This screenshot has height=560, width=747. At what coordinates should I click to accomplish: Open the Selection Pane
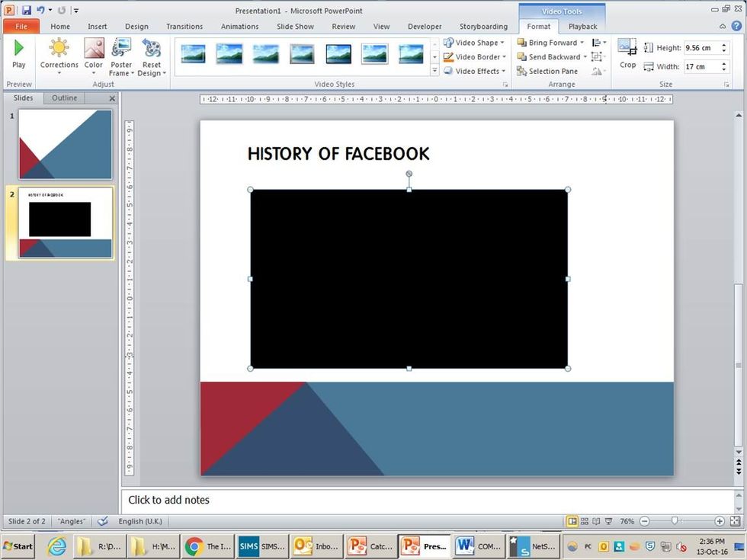pyautogui.click(x=547, y=71)
